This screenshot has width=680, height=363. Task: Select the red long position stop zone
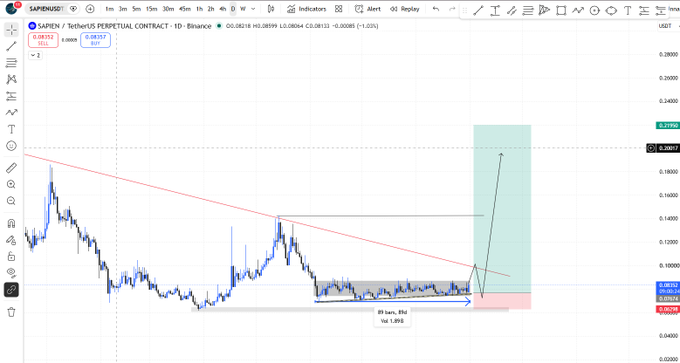[502, 301]
